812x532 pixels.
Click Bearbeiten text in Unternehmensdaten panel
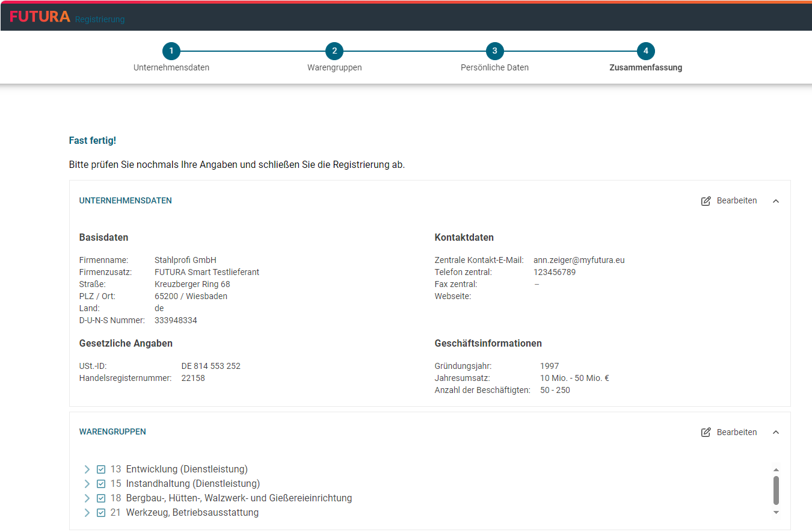click(737, 201)
